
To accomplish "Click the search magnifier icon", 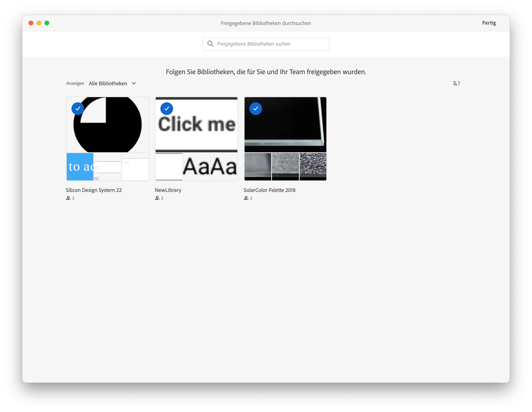I will 210,44.
